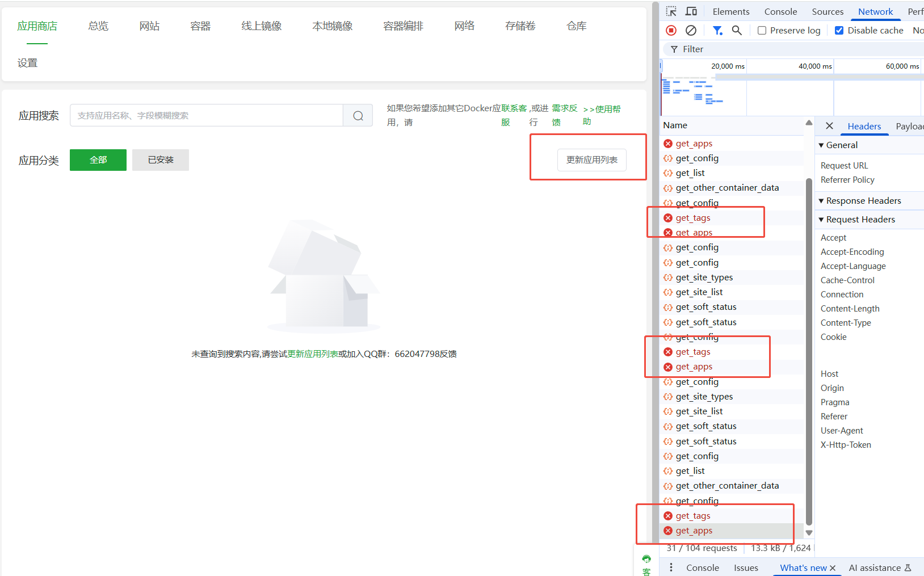This screenshot has height=576, width=924.
Task: Toggle the blue network filter funnel icon
Action: point(717,30)
